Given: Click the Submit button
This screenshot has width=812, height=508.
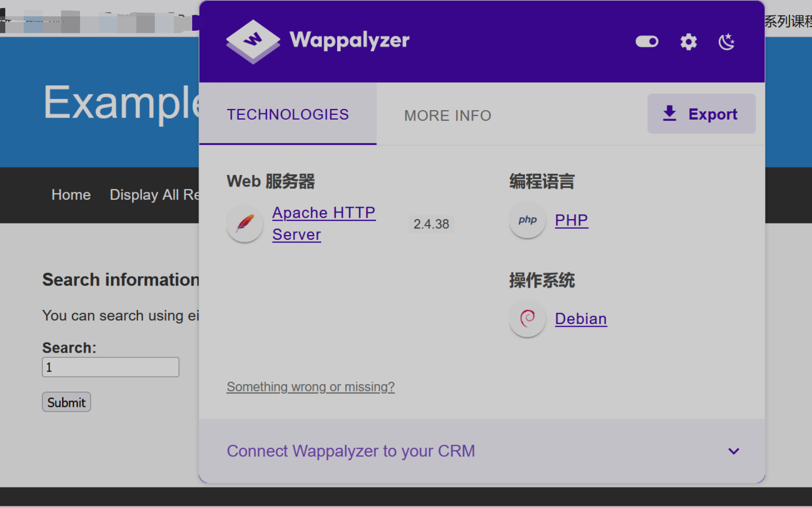Looking at the screenshot, I should [x=66, y=402].
